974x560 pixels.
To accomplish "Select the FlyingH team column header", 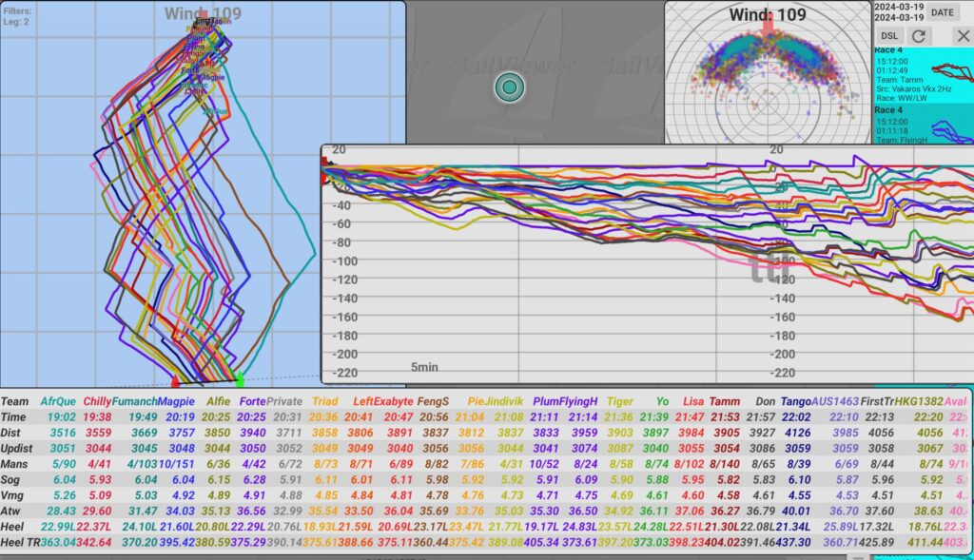I will [x=578, y=401].
